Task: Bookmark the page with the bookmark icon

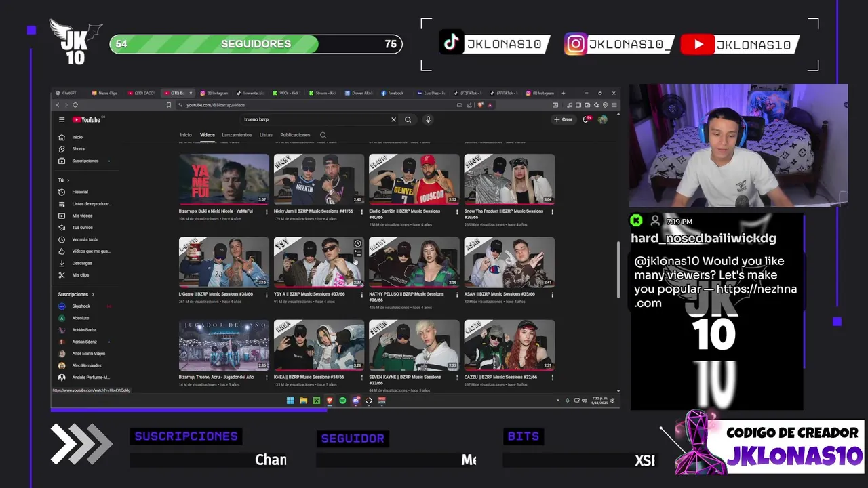Action: click(x=169, y=105)
